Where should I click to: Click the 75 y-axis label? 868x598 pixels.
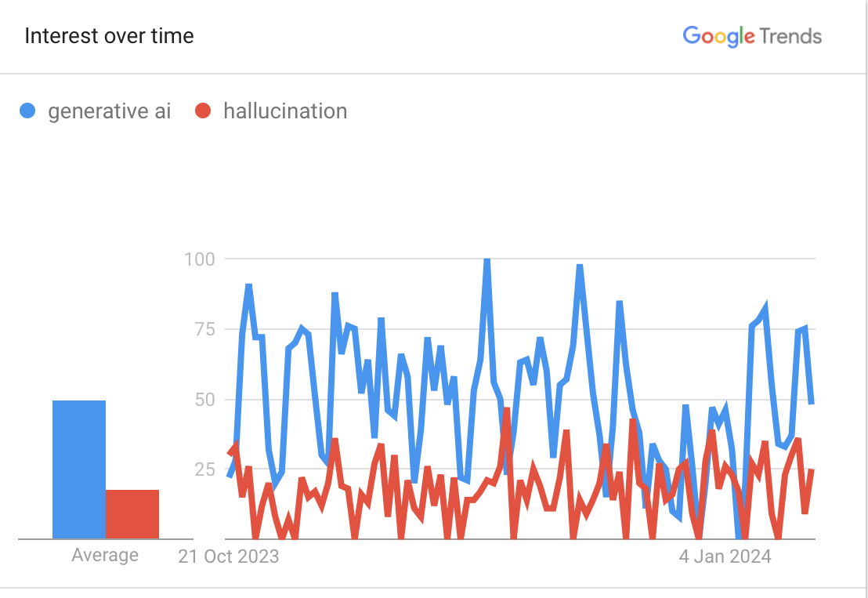pos(204,328)
